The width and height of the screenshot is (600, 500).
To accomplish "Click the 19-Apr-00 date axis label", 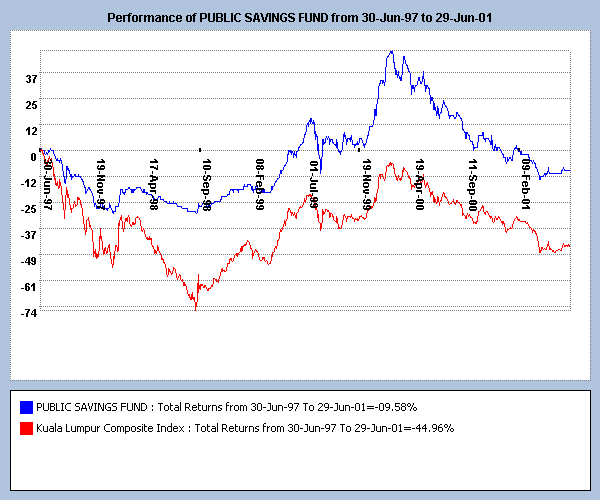I will pyautogui.click(x=420, y=184).
